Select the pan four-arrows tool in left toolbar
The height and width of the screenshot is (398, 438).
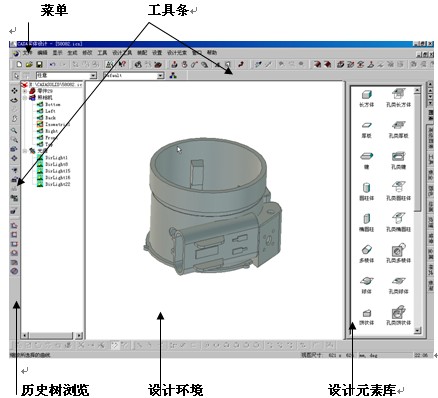click(14, 91)
